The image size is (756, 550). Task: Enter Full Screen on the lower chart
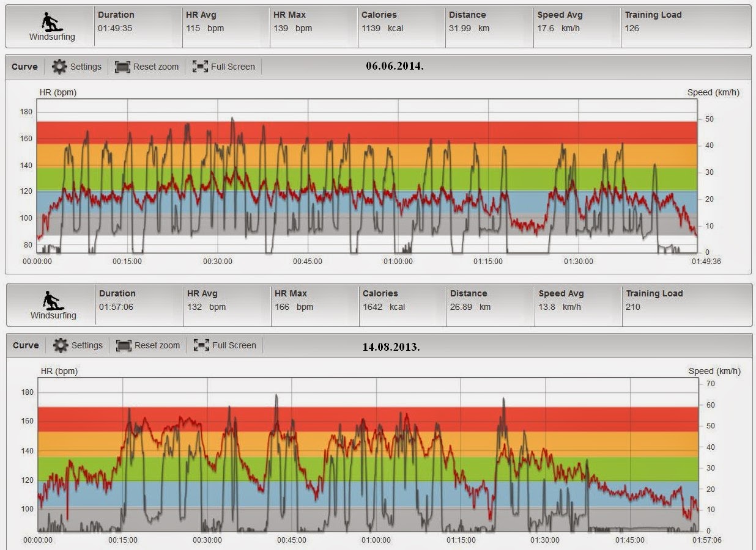pyautogui.click(x=224, y=345)
